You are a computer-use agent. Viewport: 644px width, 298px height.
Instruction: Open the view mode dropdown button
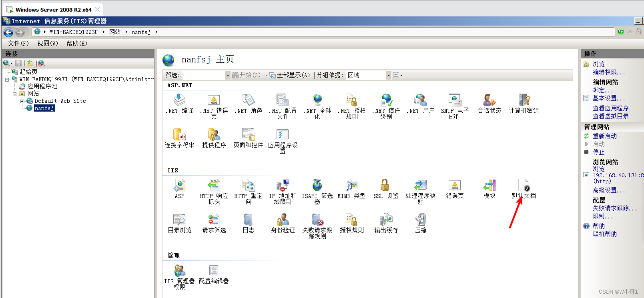[x=397, y=75]
